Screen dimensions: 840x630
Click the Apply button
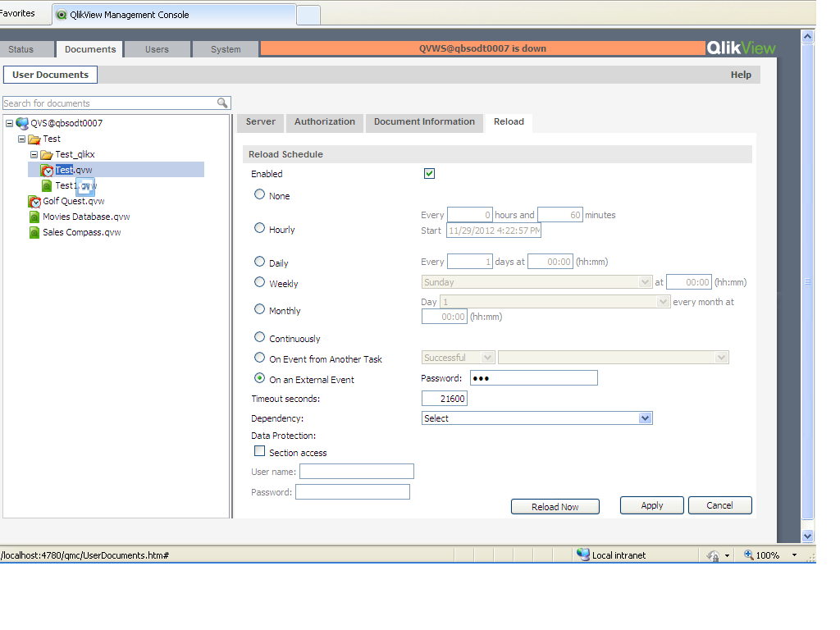pos(652,505)
